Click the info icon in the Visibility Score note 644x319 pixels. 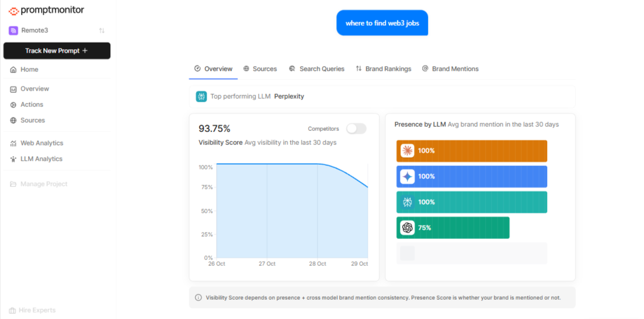pyautogui.click(x=199, y=297)
